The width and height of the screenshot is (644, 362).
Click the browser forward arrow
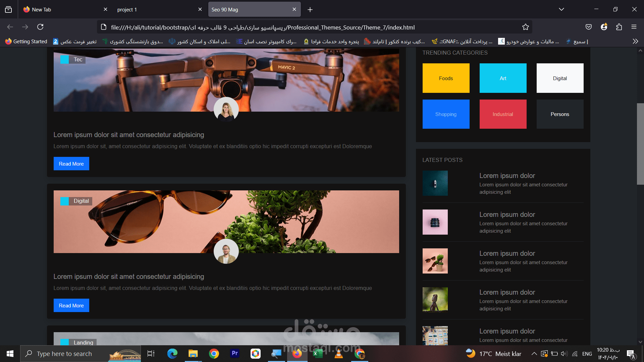click(x=25, y=27)
